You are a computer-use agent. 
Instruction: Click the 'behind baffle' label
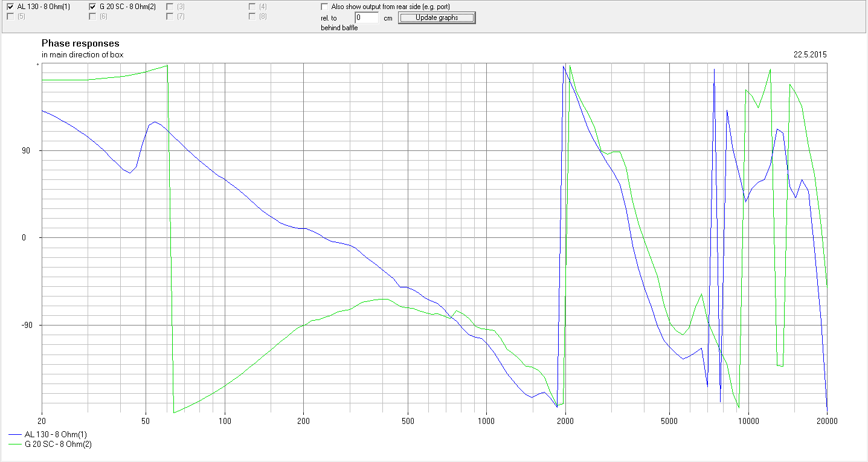[339, 28]
